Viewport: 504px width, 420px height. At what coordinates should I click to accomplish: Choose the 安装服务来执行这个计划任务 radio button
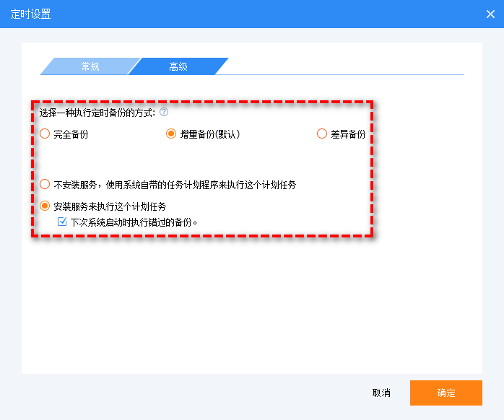pos(45,206)
